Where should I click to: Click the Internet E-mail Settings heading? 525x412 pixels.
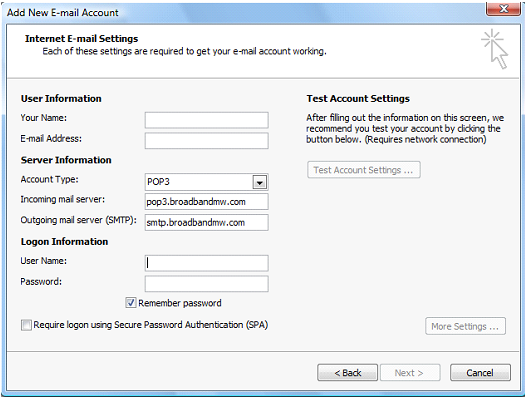81,39
